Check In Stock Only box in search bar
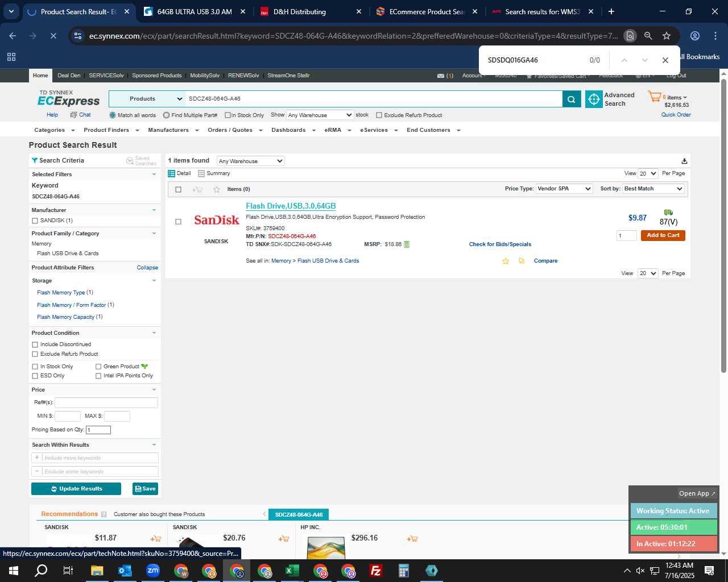 pos(227,115)
